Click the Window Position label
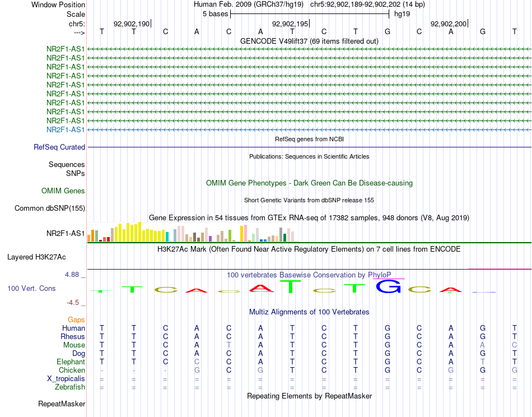532x417 pixels. 58,4
